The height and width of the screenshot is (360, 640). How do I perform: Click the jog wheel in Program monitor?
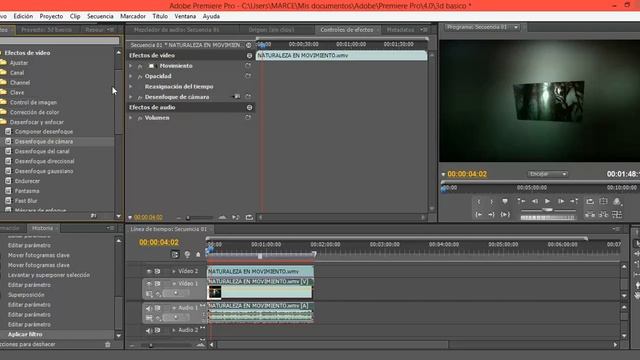click(548, 218)
